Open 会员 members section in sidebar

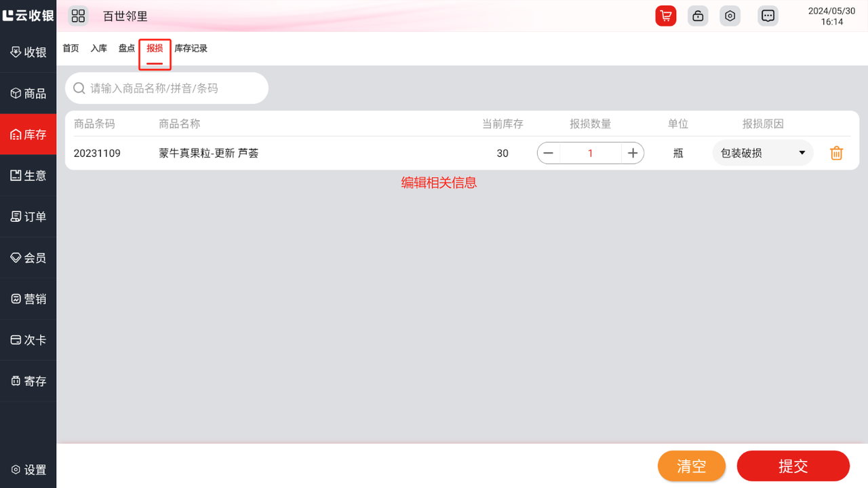28,258
